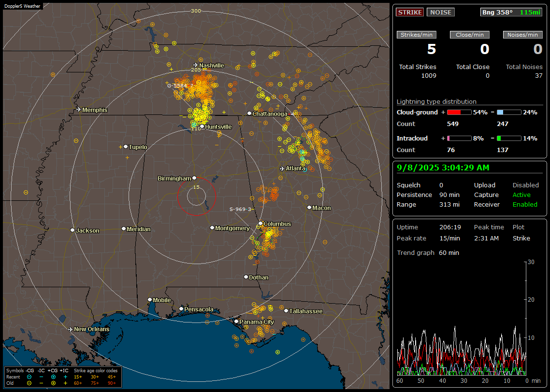Click the Intracloud negative count 137

(503, 150)
